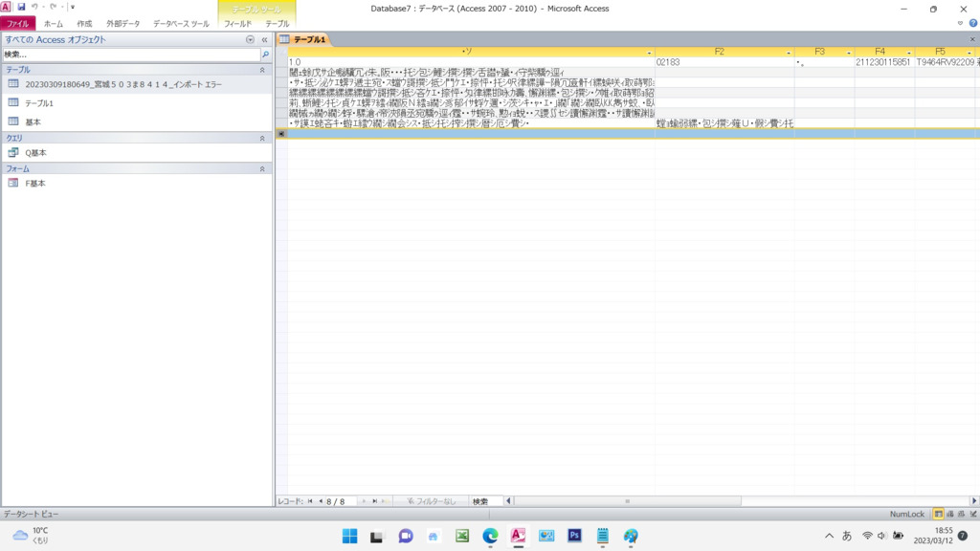Go to first record navigation button
Screen dimensions: 980x551
(310, 501)
